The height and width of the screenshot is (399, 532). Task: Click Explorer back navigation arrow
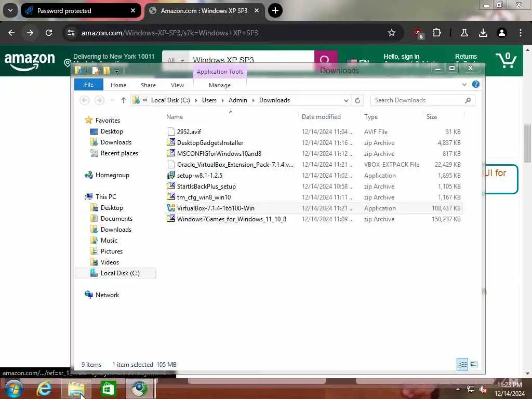pos(85,100)
